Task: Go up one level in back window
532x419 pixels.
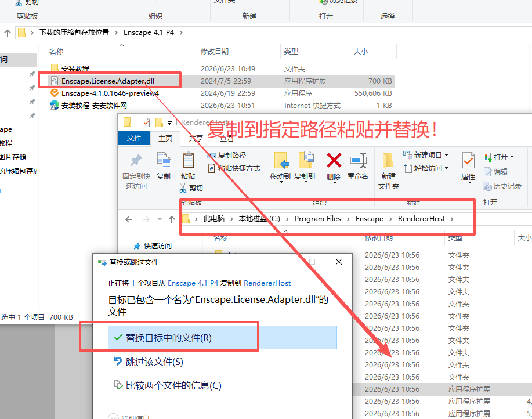Action: click(8, 32)
